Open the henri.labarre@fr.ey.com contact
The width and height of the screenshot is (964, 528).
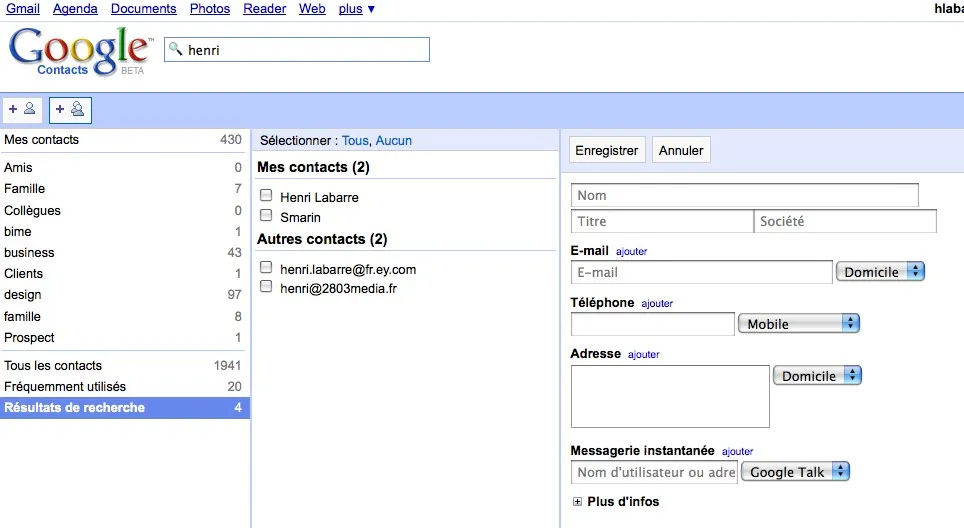click(x=348, y=269)
